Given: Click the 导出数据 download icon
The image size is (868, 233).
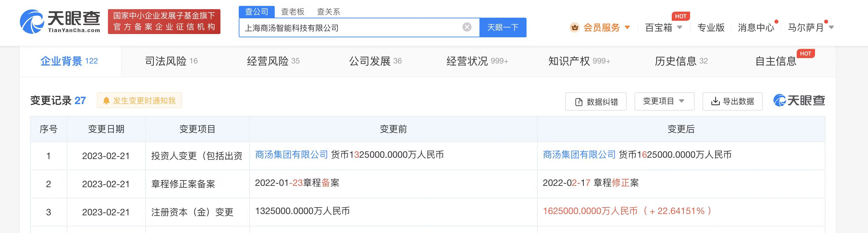Looking at the screenshot, I should [715, 101].
